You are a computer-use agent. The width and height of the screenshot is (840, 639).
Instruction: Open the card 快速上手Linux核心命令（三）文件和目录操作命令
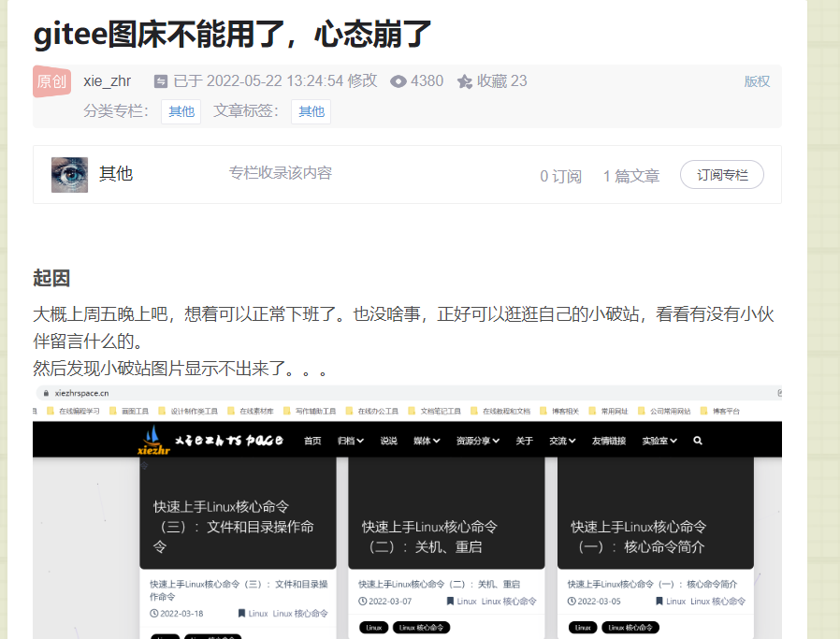238,513
